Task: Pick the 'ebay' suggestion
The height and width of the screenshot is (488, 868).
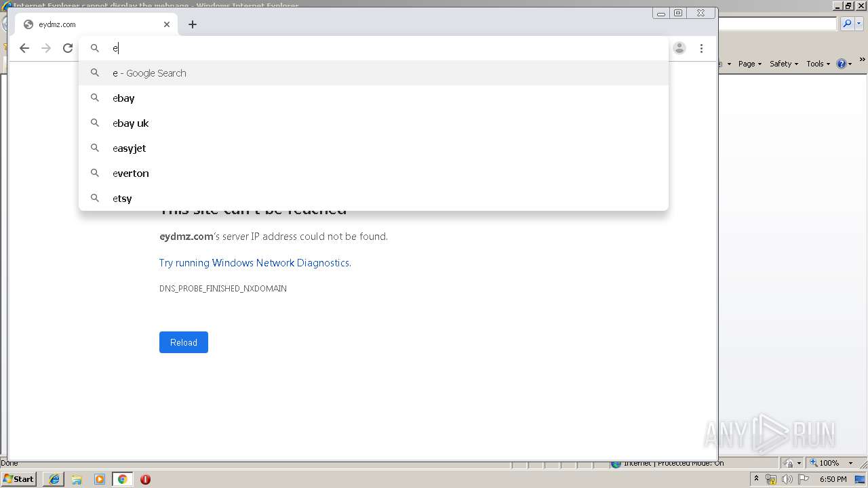Action: pyautogui.click(x=374, y=98)
